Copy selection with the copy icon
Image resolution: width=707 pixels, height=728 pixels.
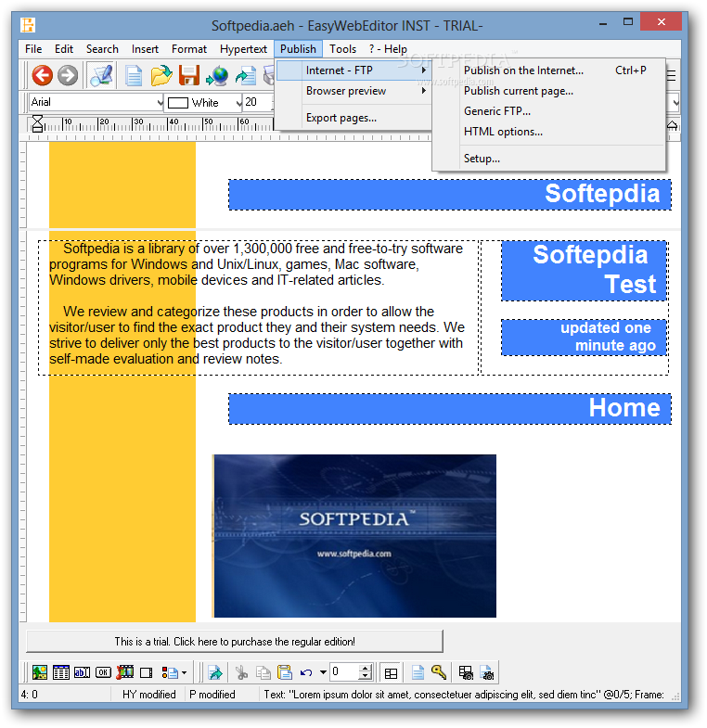point(264,672)
